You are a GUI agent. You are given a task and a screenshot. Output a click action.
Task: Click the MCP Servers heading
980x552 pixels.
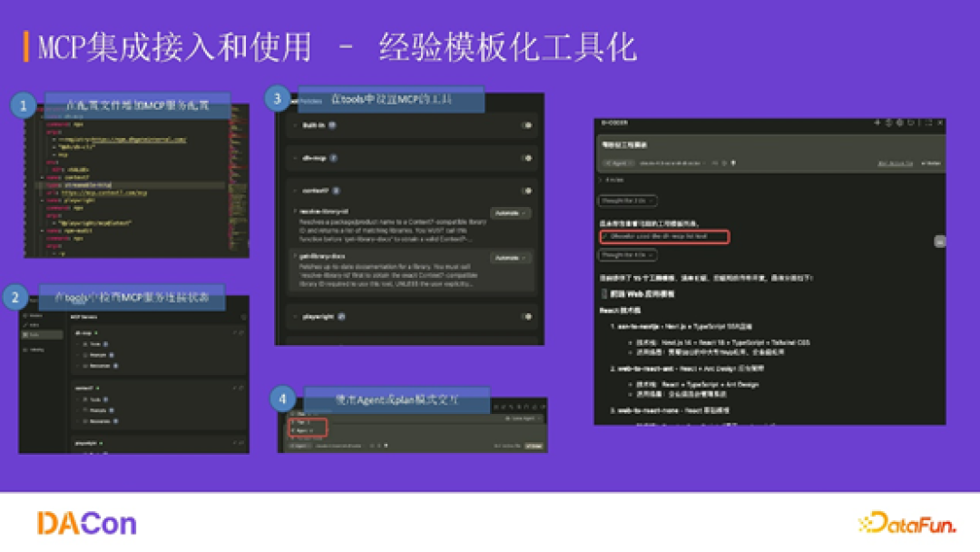click(x=83, y=317)
